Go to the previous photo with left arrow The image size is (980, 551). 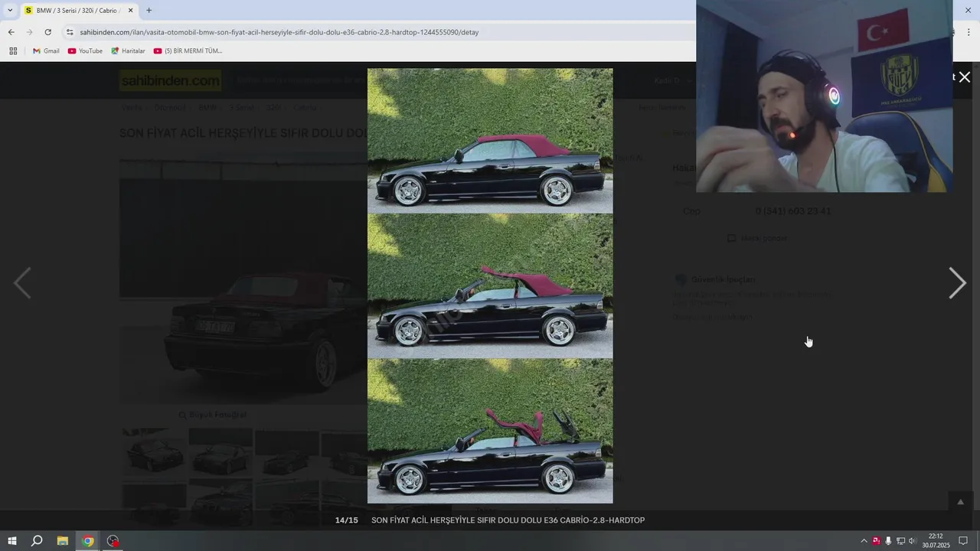coord(22,283)
